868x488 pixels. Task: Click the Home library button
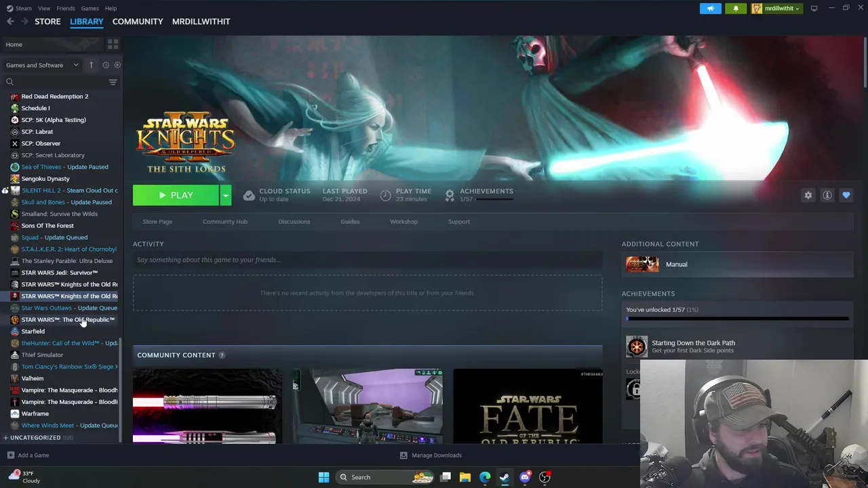[51, 44]
